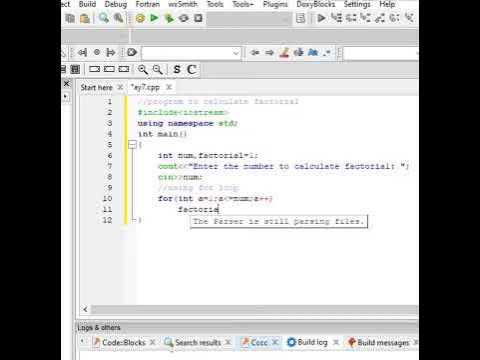Click the Paste clipboard icon
The height and width of the screenshot is (360, 480).
(85, 18)
